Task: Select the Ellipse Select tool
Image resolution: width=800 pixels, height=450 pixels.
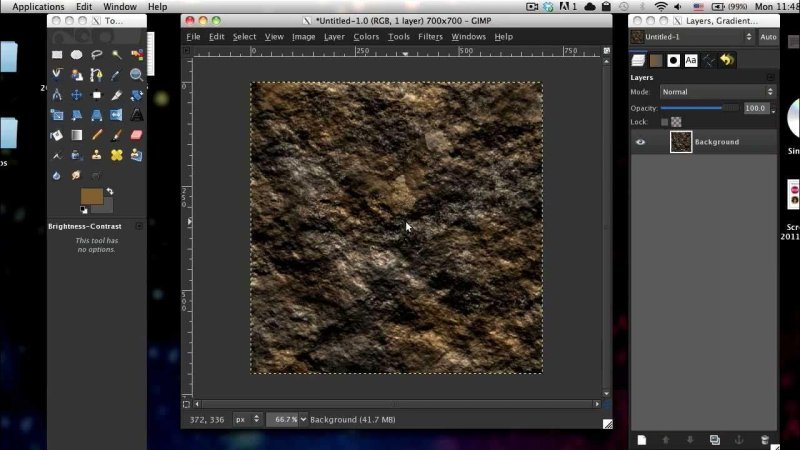Action: click(77, 54)
